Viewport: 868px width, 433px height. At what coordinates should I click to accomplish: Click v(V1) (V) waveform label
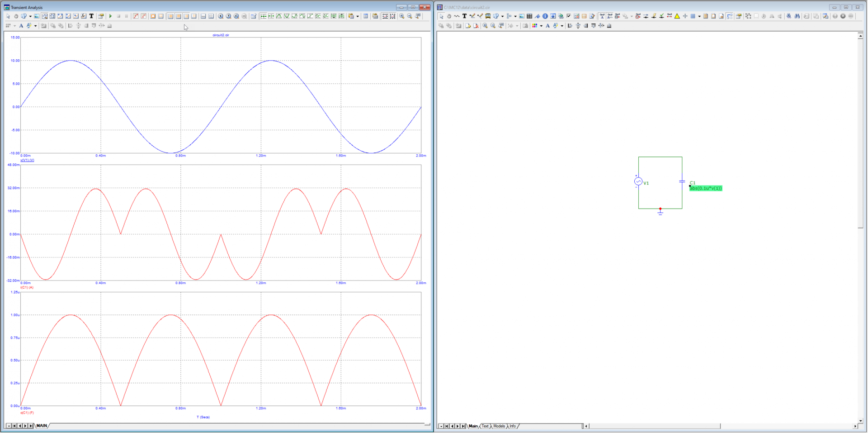[27, 160]
